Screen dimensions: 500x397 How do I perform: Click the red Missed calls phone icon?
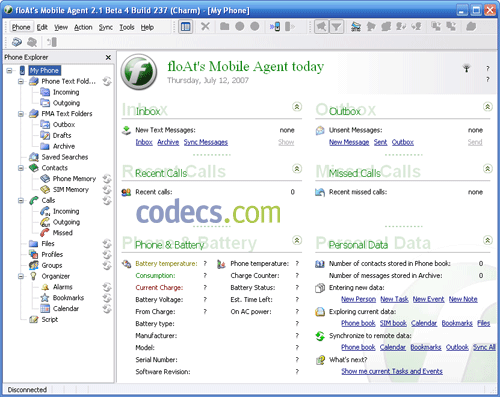pos(45,233)
